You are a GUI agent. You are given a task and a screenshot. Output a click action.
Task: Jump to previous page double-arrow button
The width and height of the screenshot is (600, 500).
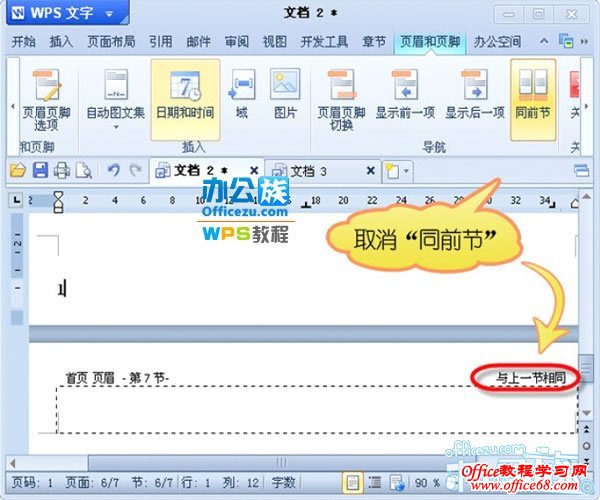pyautogui.click(x=586, y=429)
